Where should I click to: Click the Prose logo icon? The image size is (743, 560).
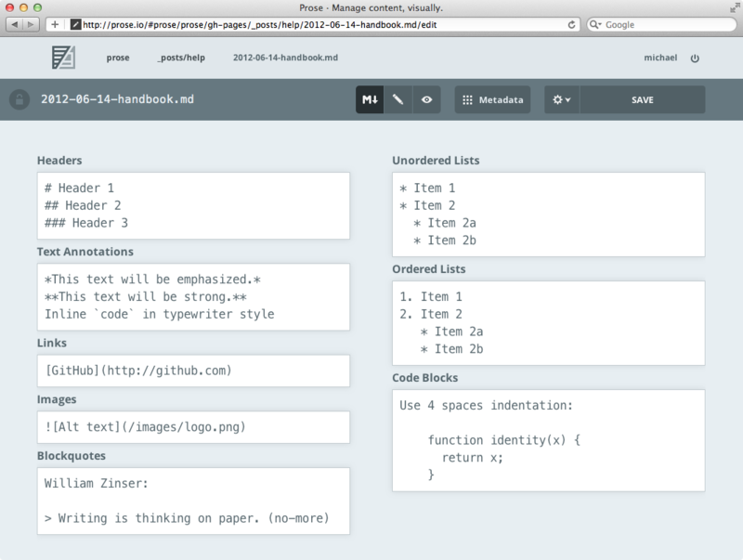tap(63, 58)
